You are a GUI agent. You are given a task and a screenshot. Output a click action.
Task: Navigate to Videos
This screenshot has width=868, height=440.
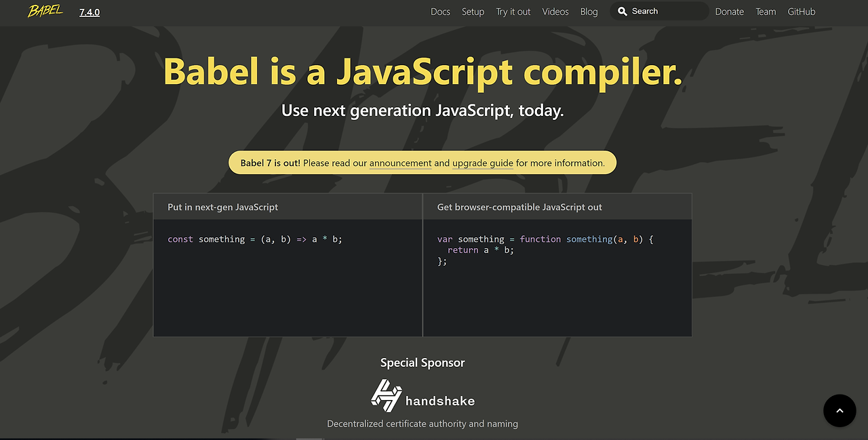555,12
